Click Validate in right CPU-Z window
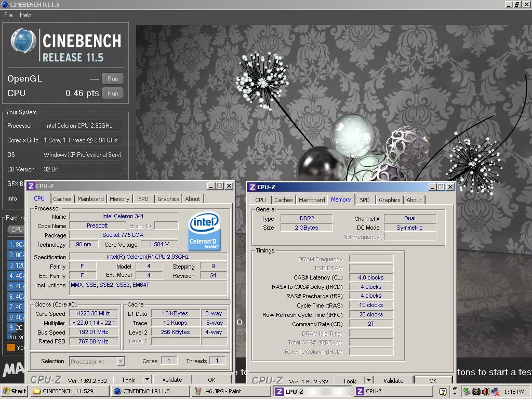The height and width of the screenshot is (399, 532). pos(394,381)
